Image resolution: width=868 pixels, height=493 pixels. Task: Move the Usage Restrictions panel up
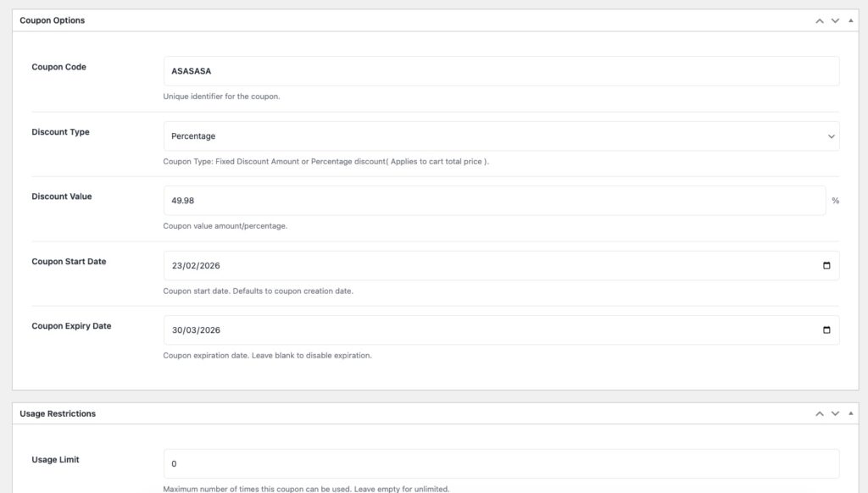[819, 413]
